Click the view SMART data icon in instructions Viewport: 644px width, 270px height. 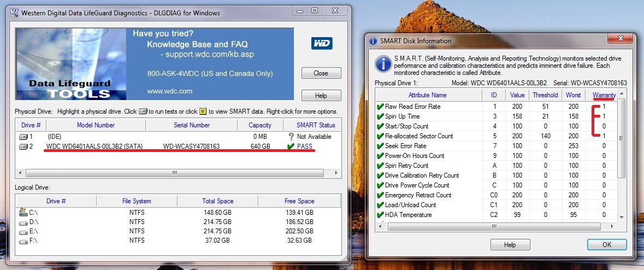[x=203, y=111]
